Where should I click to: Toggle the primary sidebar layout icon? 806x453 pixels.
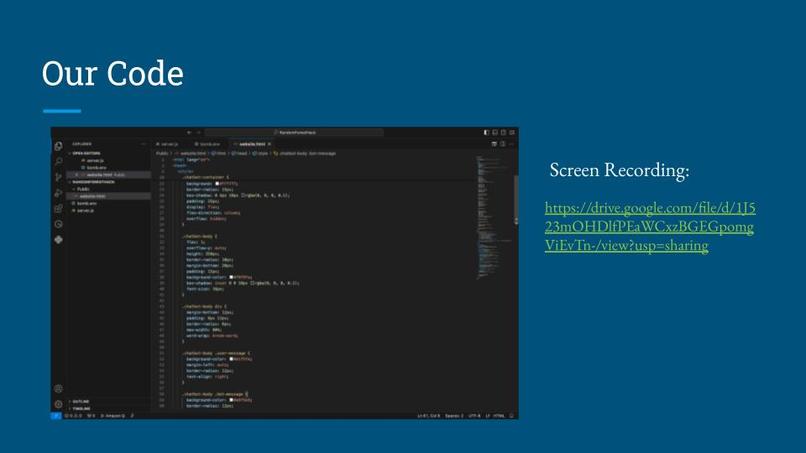pos(486,133)
